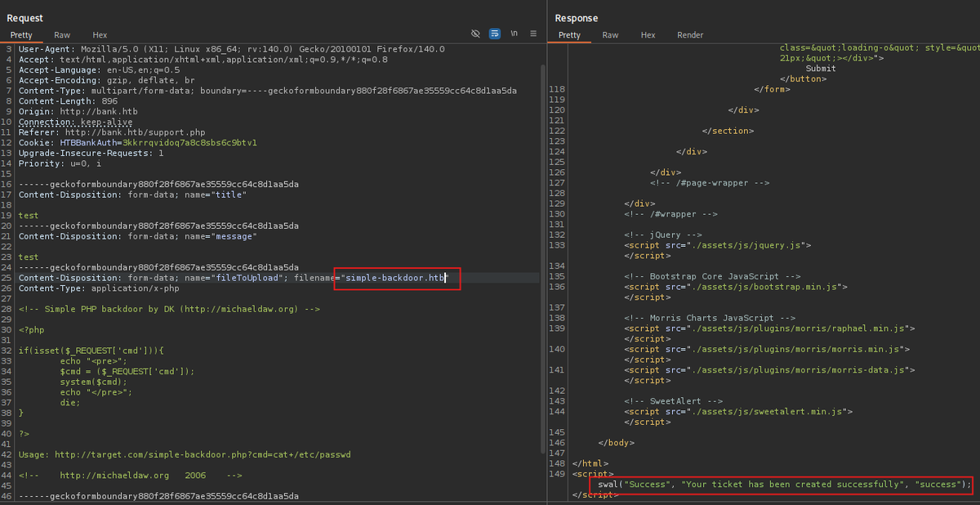The width and height of the screenshot is (980, 505).
Task: Click the /#wrapper comment on line 130
Action: click(670, 214)
